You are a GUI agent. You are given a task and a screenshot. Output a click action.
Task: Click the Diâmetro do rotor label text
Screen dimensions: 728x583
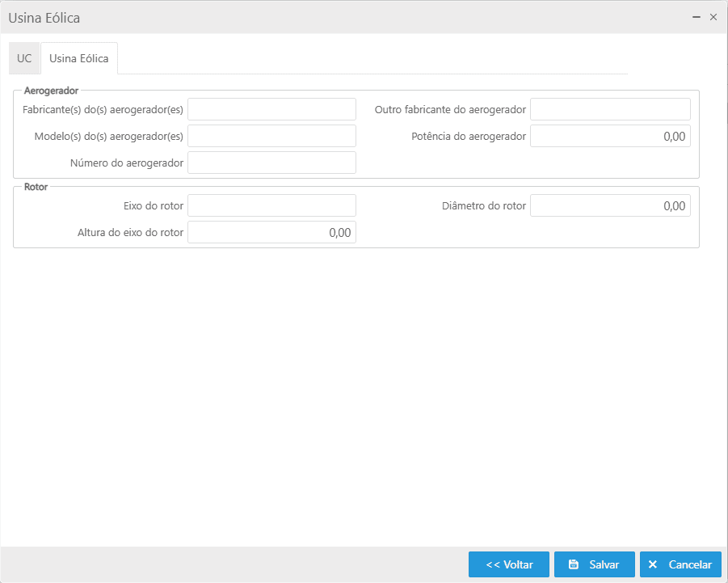484,206
